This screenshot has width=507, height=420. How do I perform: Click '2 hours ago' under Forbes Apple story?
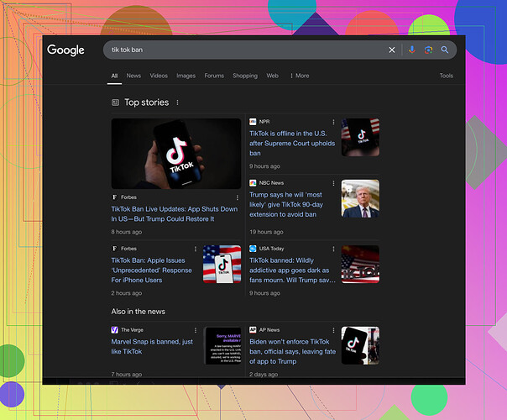[127, 293]
